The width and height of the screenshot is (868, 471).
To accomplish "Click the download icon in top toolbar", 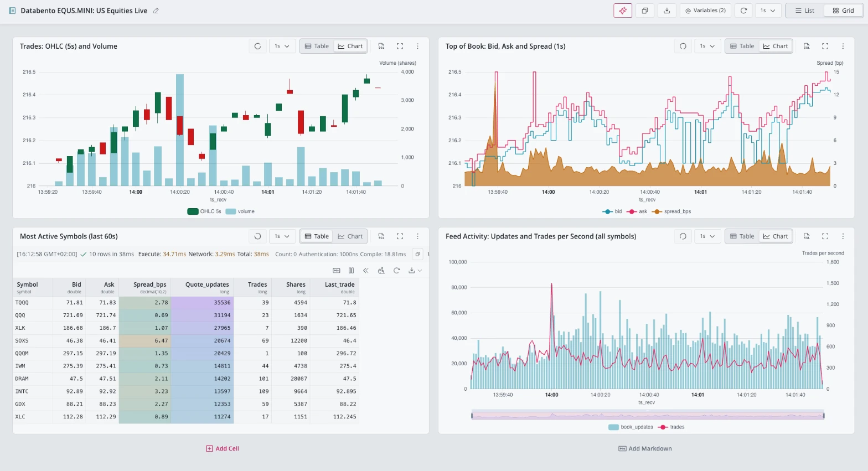I will pos(667,11).
